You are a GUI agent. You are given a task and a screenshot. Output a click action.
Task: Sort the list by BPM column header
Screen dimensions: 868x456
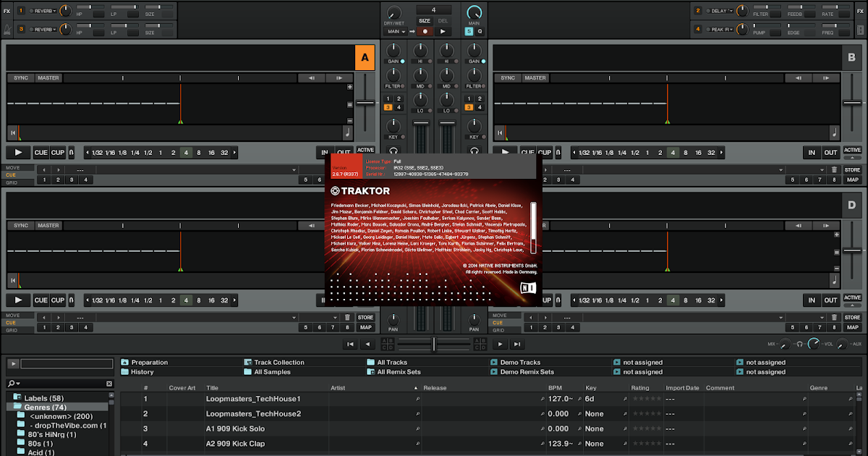point(555,388)
